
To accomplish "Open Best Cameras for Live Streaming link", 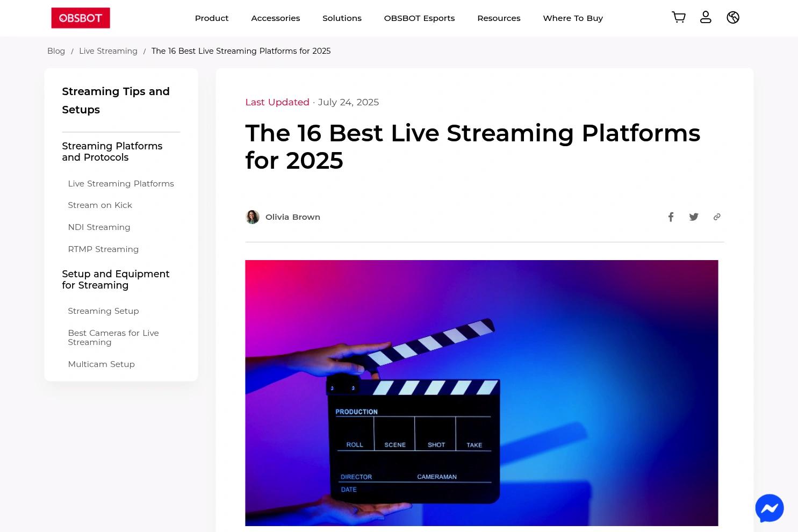I will (x=113, y=337).
